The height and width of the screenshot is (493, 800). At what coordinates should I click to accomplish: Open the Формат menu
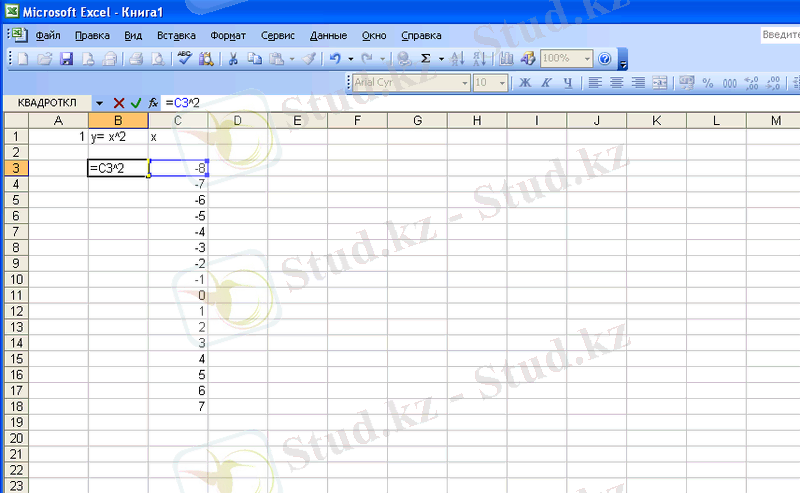228,35
